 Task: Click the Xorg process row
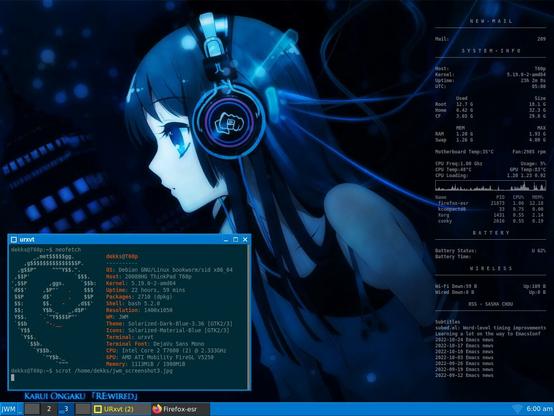(490, 215)
